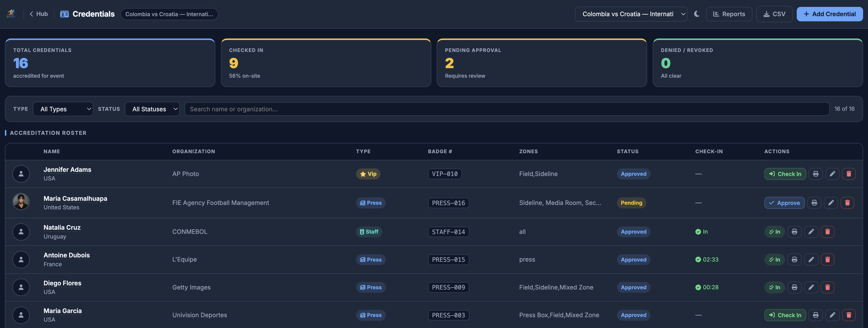Viewport: 868px width, 328px height.
Task: Open the All Types filter dropdown
Action: pos(63,109)
